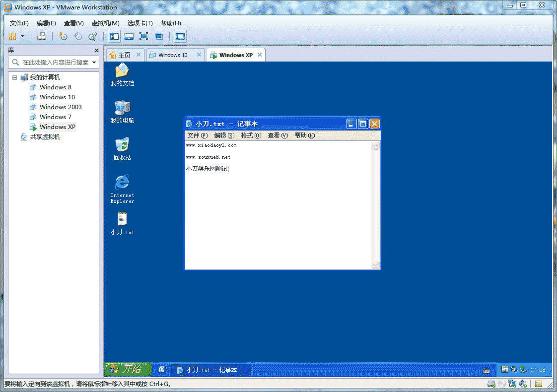Click the quick launch show desktop icon

162,370
